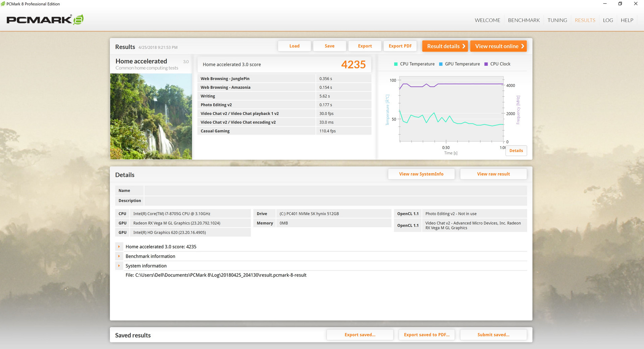The image size is (644, 349).
Task: Minimize the PCMark window
Action: tap(605, 4)
